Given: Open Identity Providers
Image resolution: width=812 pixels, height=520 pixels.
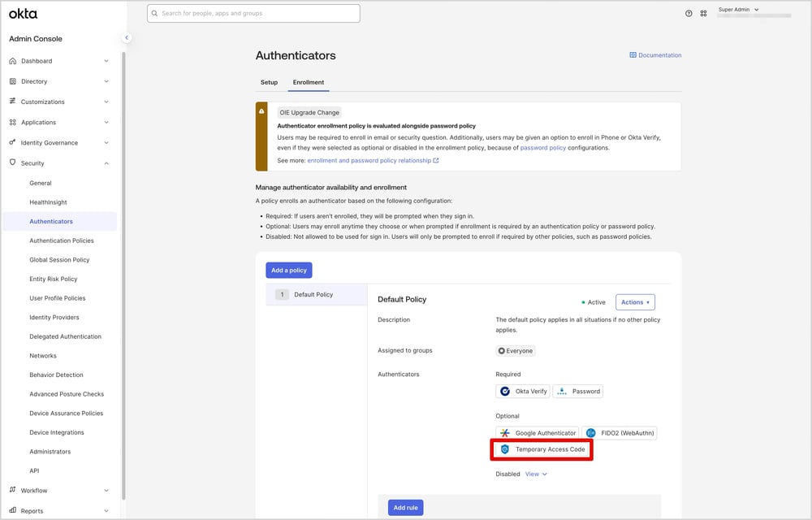Looking at the screenshot, I should pyautogui.click(x=54, y=317).
